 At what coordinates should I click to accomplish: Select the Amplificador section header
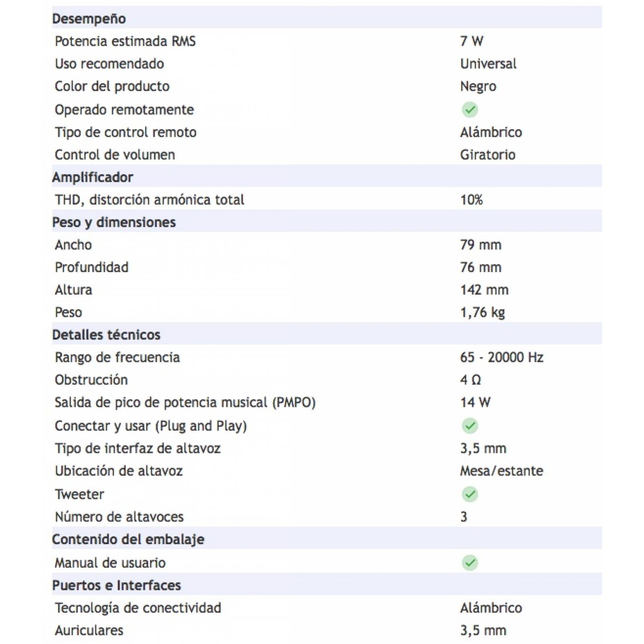pyautogui.click(x=93, y=177)
